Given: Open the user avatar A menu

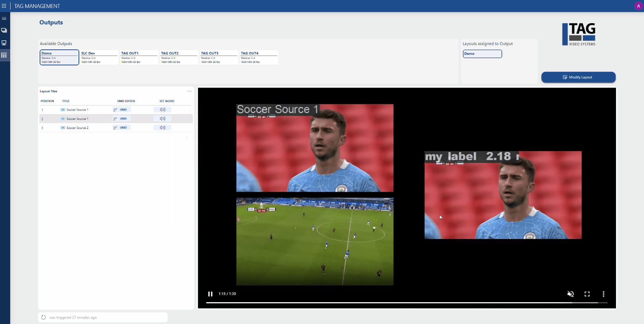Looking at the screenshot, I should coord(638,6).
